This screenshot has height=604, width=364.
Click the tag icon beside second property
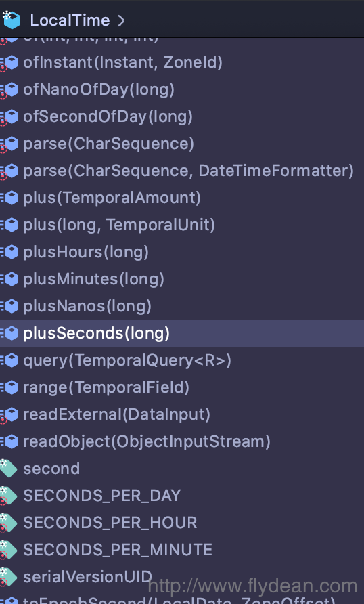pos(9,469)
